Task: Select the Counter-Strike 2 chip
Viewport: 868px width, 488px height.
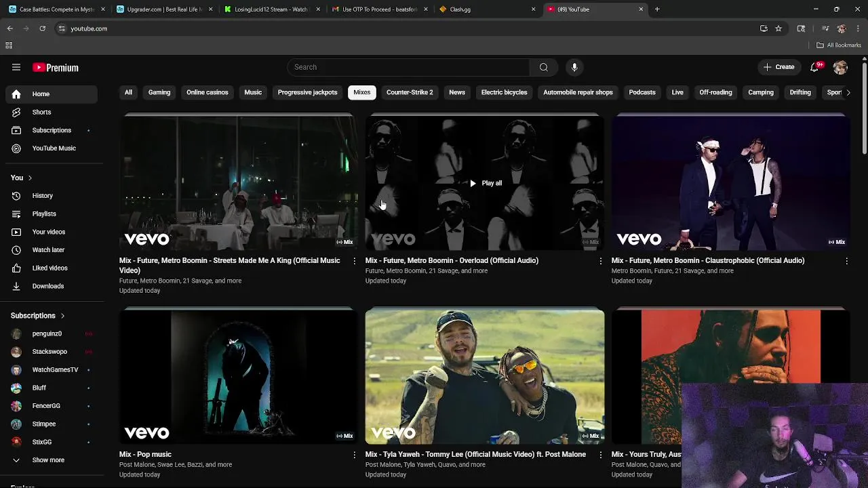Action: 410,92
